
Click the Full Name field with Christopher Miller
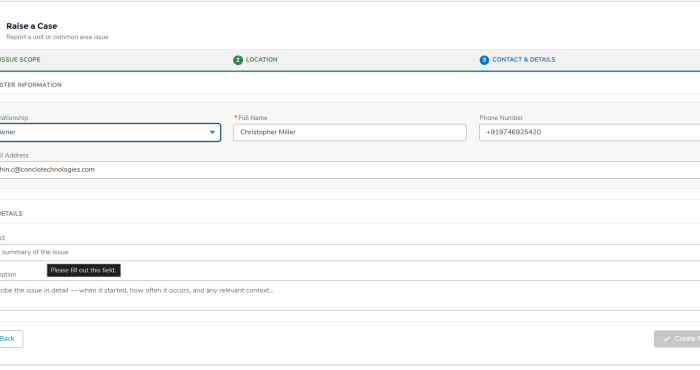[350, 133]
